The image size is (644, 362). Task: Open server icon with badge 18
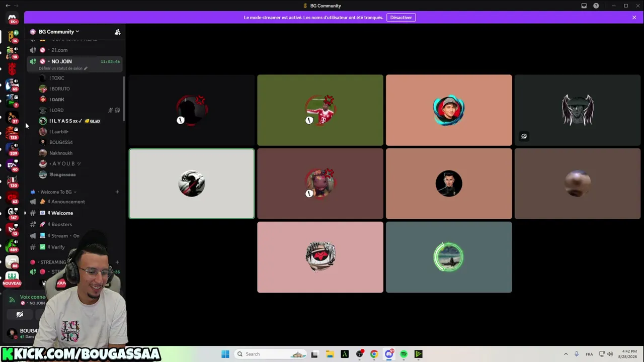12,52
